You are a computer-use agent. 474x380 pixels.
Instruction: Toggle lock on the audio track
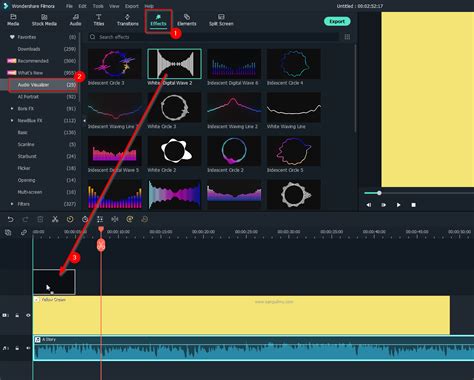[17, 348]
